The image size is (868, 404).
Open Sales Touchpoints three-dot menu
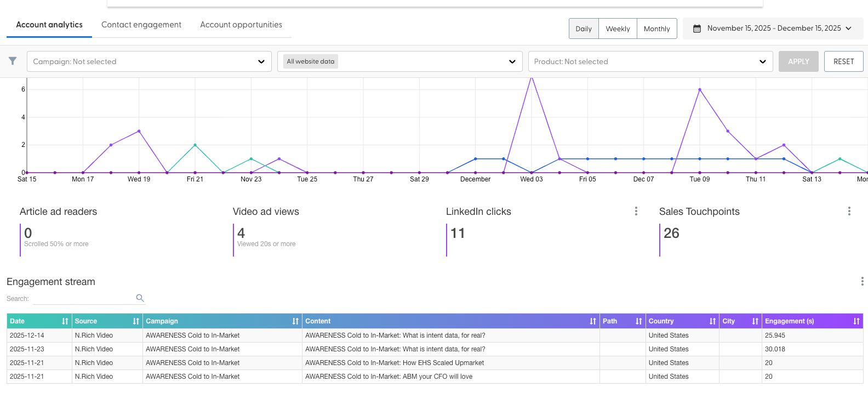849,211
